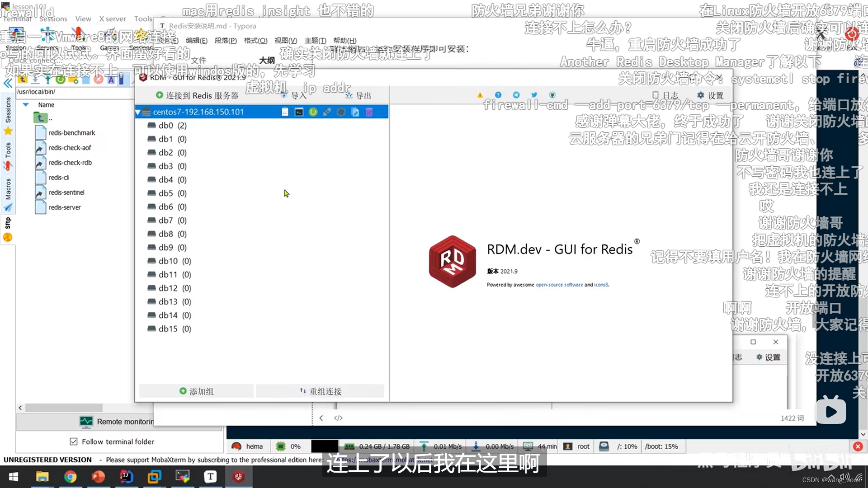Select the reload icon on centos7 connection row
This screenshot has height=488, width=868.
point(313,112)
